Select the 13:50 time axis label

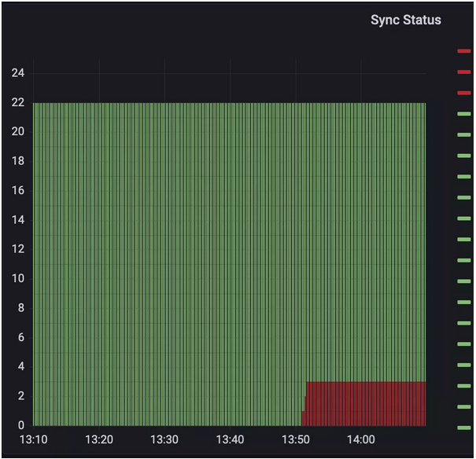click(295, 440)
